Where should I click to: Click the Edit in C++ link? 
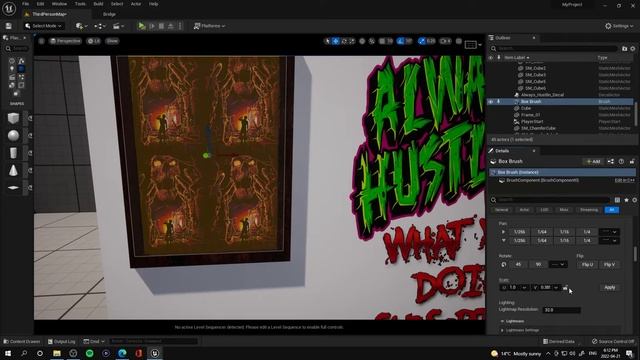pos(624,180)
